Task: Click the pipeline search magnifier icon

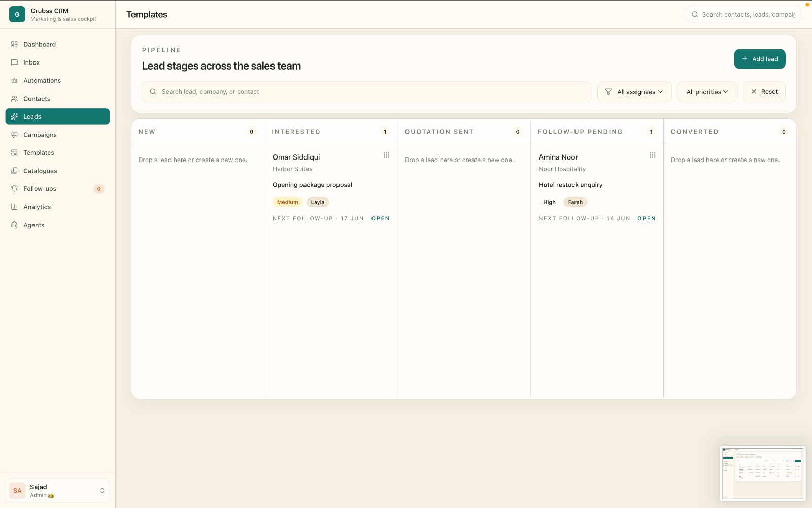Action: click(153, 92)
